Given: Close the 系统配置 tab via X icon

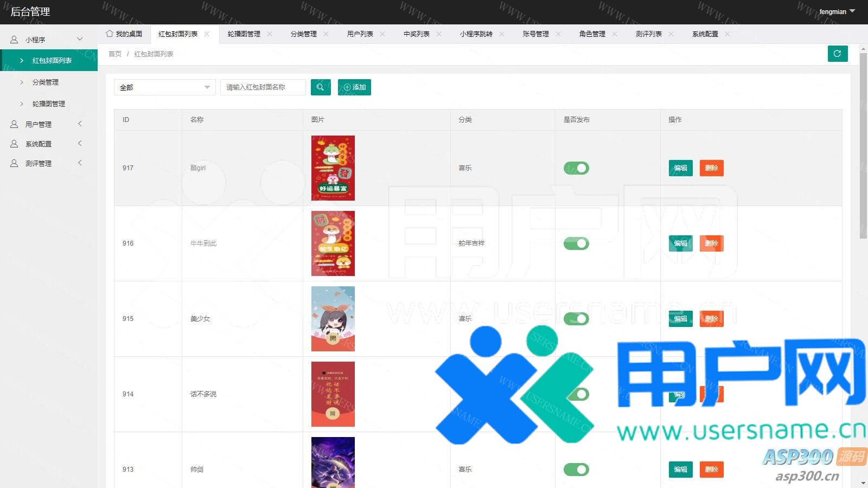Looking at the screenshot, I should pyautogui.click(x=727, y=34).
